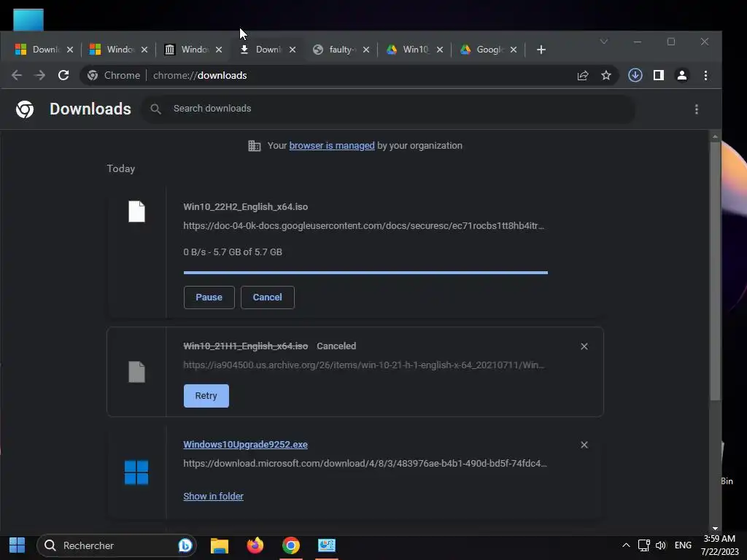Open the browser is managed link
This screenshot has height=560, width=747.
pyautogui.click(x=332, y=145)
